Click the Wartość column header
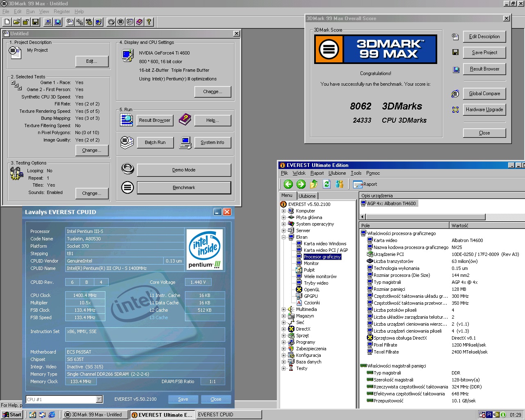 pyautogui.click(x=487, y=226)
